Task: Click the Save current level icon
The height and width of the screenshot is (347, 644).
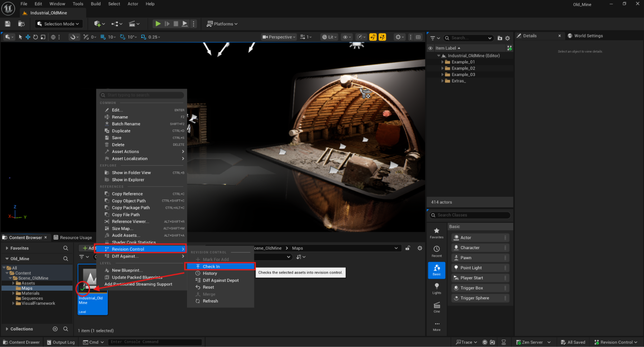Action: tap(8, 24)
